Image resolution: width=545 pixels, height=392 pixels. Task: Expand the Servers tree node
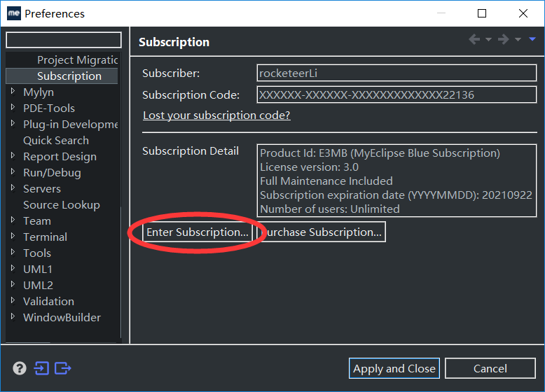tap(13, 188)
